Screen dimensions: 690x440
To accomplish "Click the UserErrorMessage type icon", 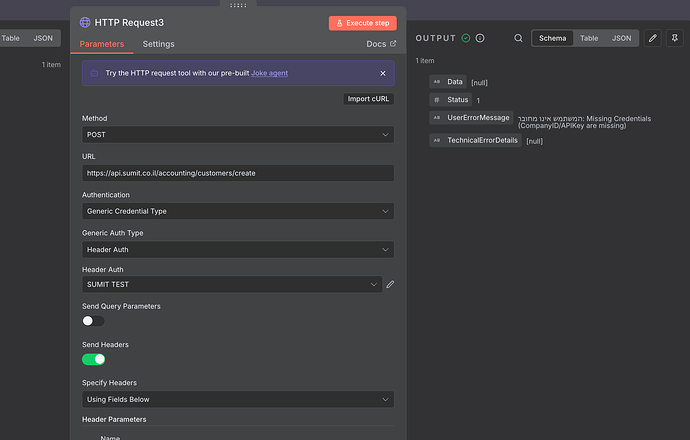I will pos(437,118).
